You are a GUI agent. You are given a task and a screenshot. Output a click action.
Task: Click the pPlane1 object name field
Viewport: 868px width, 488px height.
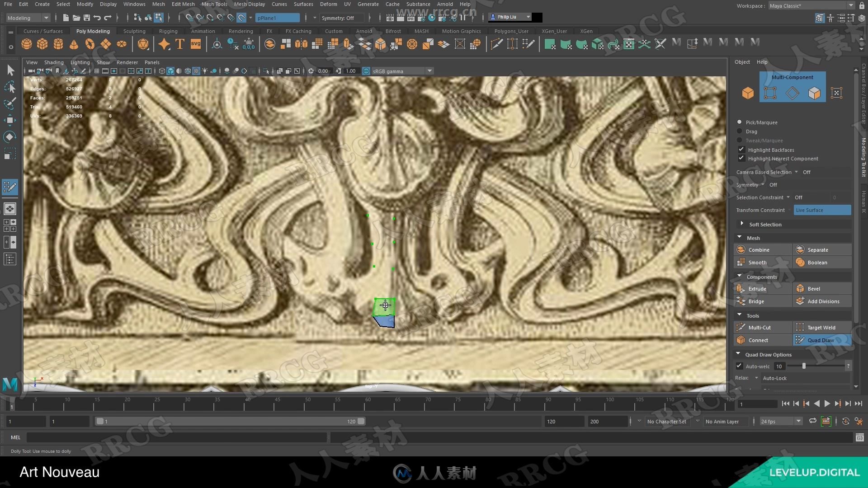[x=277, y=18]
